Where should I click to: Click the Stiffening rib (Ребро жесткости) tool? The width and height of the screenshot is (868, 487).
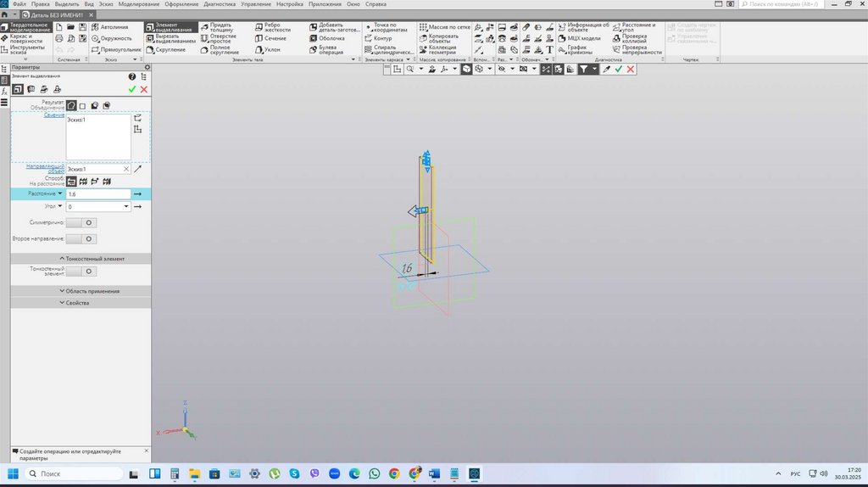(271, 28)
